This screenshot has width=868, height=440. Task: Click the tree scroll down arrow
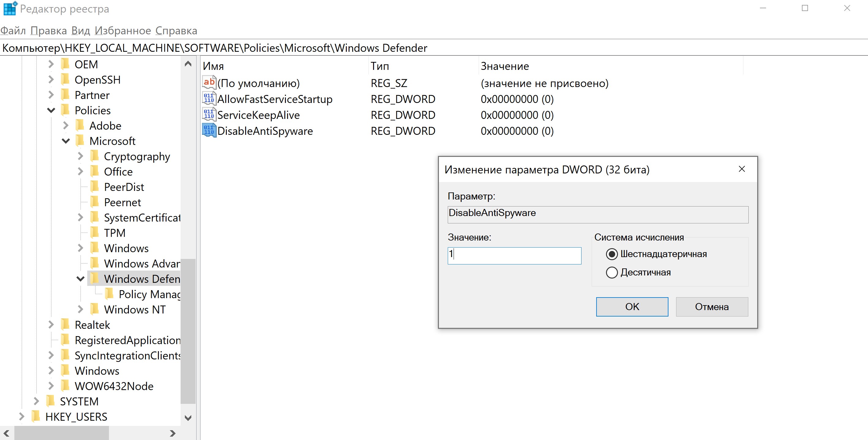click(x=188, y=418)
